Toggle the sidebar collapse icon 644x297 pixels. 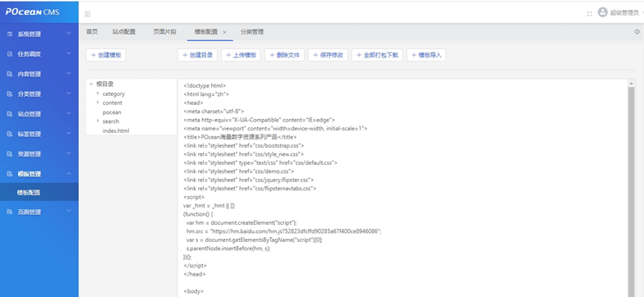(x=87, y=14)
